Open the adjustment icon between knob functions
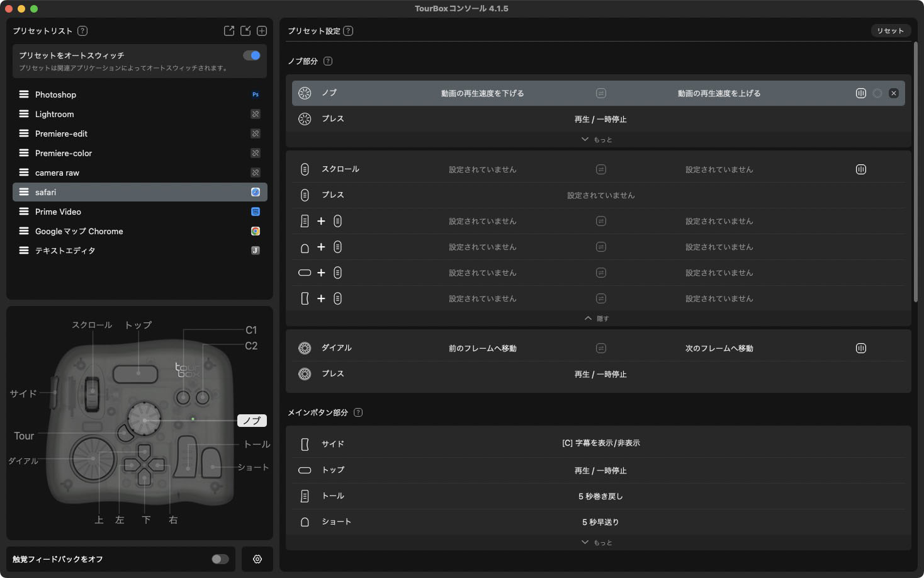Image resolution: width=924 pixels, height=578 pixels. tap(600, 93)
